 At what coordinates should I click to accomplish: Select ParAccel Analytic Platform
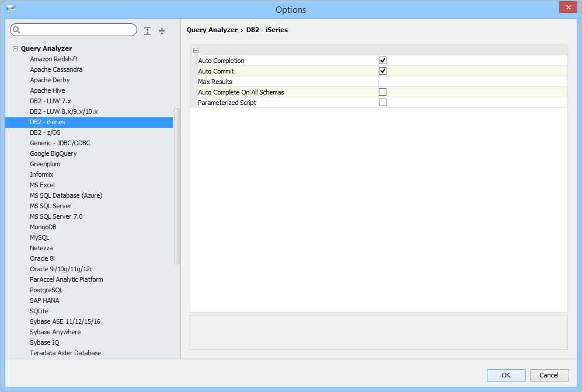point(67,279)
